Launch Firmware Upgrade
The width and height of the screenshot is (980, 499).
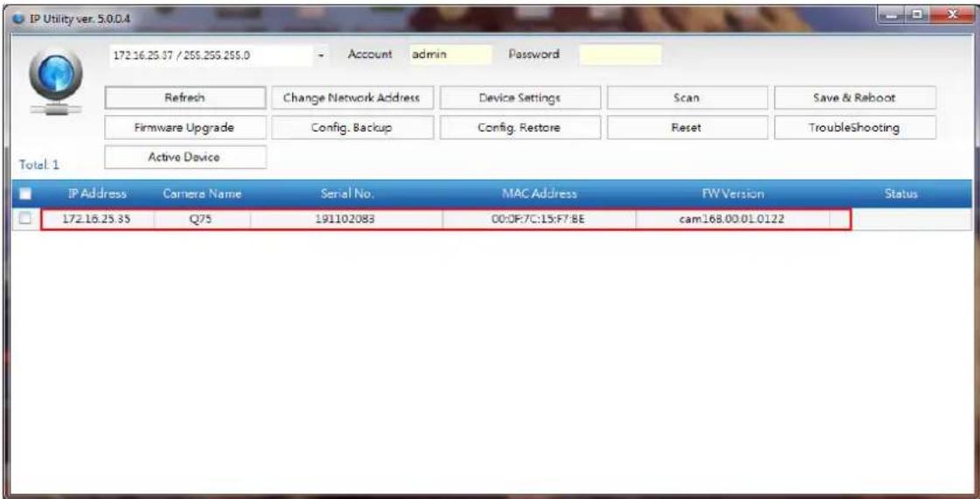pos(185,128)
